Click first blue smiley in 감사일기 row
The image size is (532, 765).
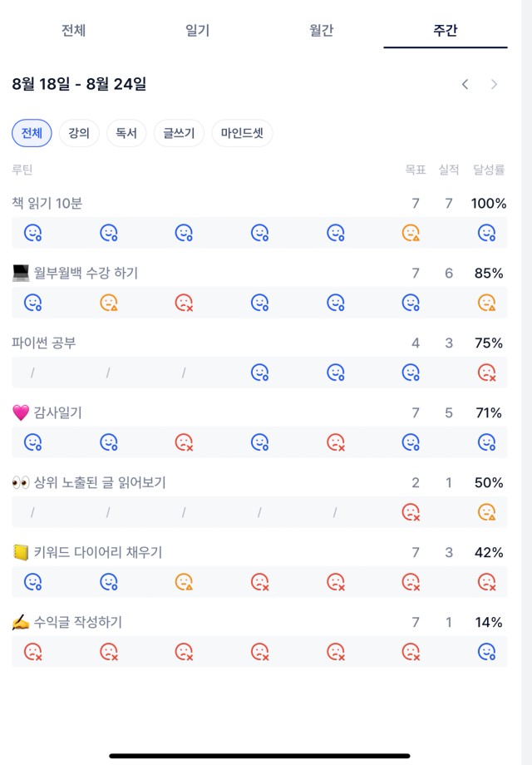(x=33, y=442)
